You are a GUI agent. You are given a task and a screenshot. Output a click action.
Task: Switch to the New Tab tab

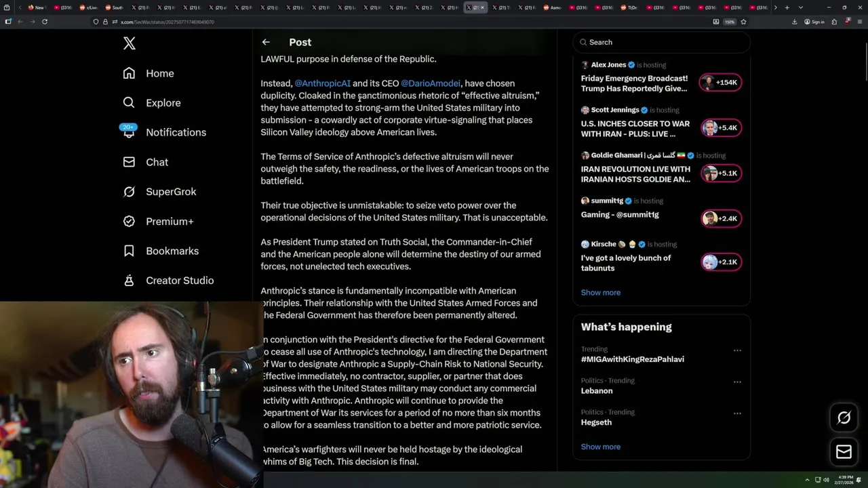point(37,7)
